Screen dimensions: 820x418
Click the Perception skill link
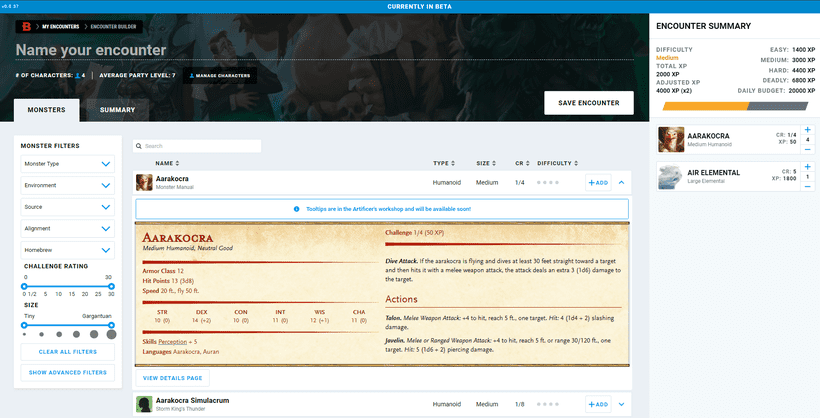[x=173, y=342]
